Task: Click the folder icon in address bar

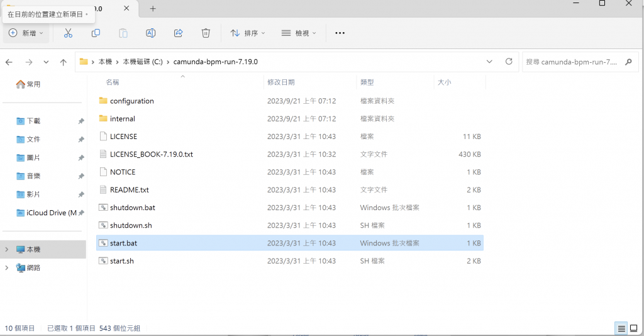Action: 84,62
